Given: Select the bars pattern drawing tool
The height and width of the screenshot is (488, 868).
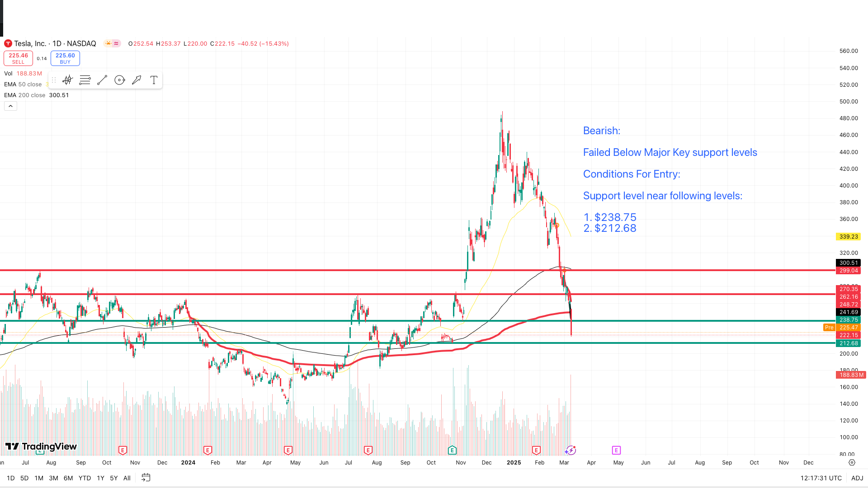Looking at the screenshot, I should (68, 80).
